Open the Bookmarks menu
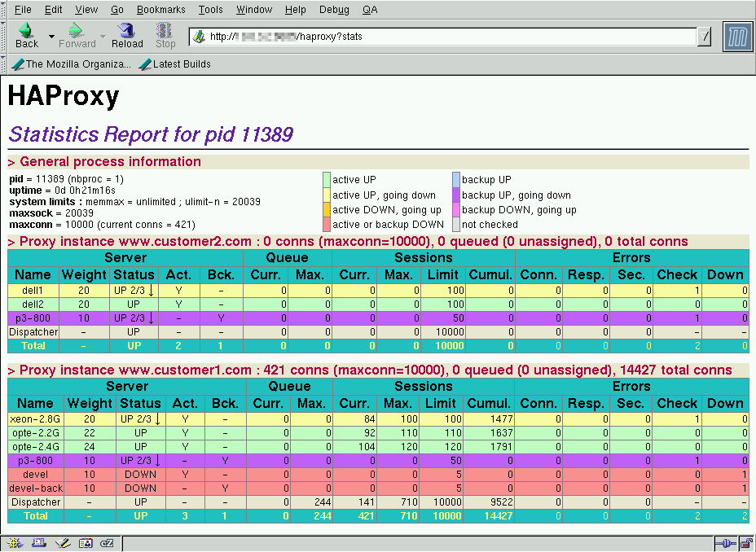Image resolution: width=756 pixels, height=552 pixels. (x=160, y=10)
